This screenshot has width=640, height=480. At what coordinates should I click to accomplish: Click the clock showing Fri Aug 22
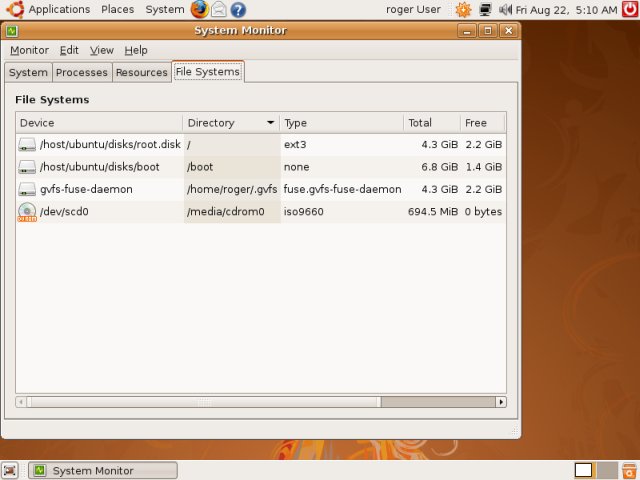point(566,10)
